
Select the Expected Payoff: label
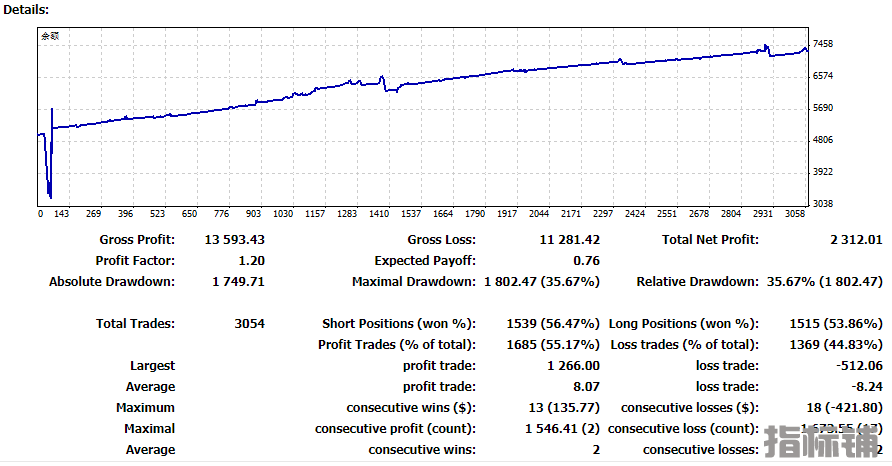[x=425, y=261]
